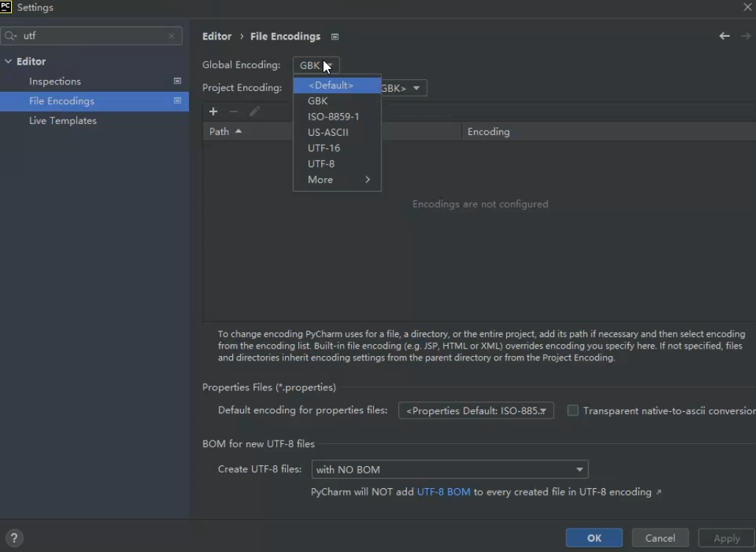Image resolution: width=756 pixels, height=552 pixels.
Task: Click project-level marker icon next to Inspections
Action: pos(178,81)
